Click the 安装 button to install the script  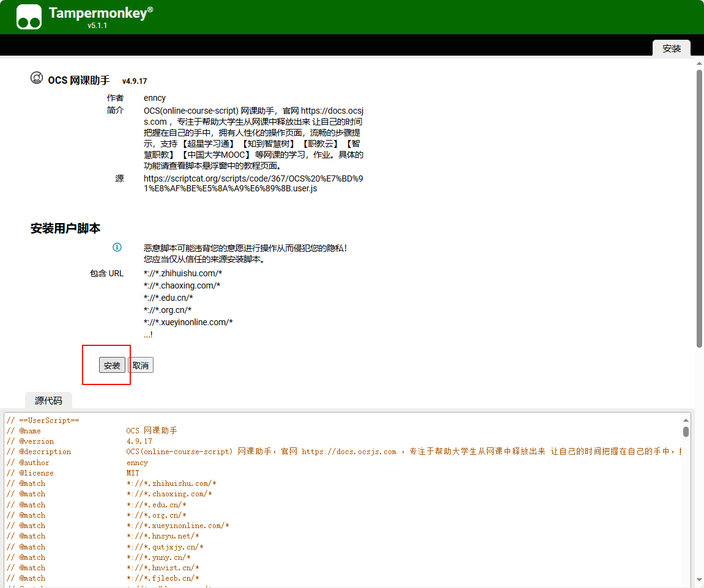(112, 365)
